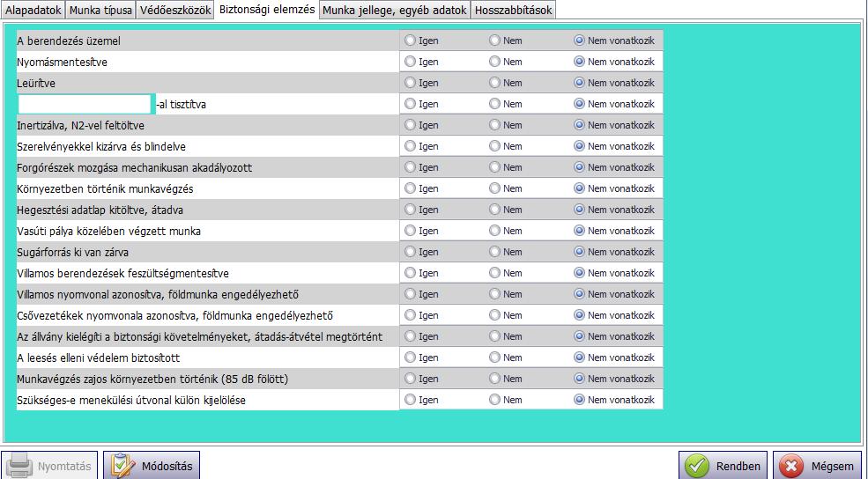Image resolution: width=868 pixels, height=479 pixels.
Task: Click the 'Nyomásmentesítve' row label
Action: (62, 62)
